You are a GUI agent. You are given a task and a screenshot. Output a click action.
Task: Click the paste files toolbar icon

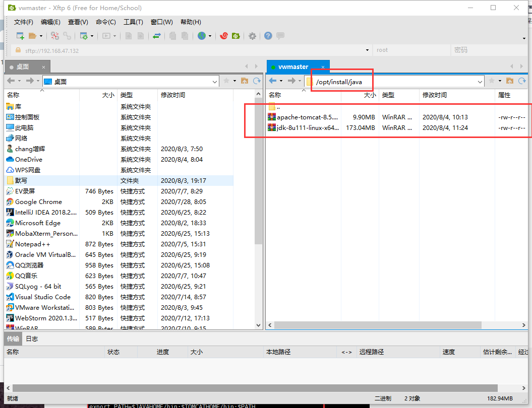click(x=185, y=36)
